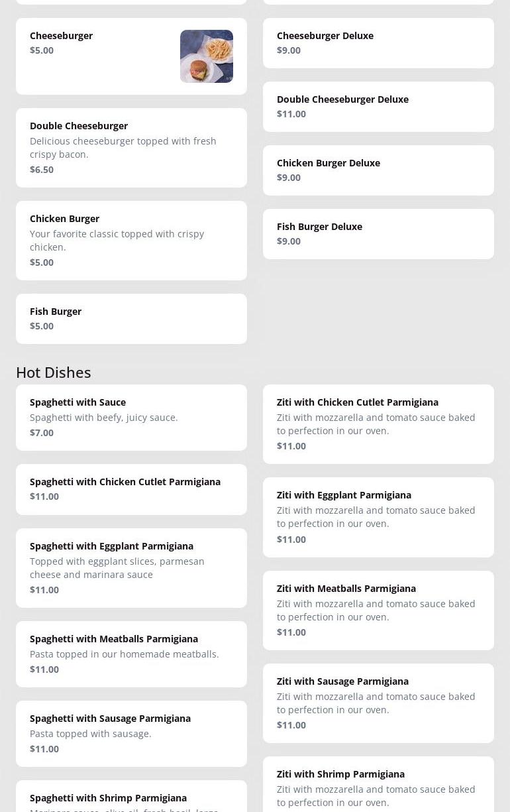Open Spaghetti with Chicken Cutlet Parmigiana
510x812 pixels.
[x=131, y=489]
